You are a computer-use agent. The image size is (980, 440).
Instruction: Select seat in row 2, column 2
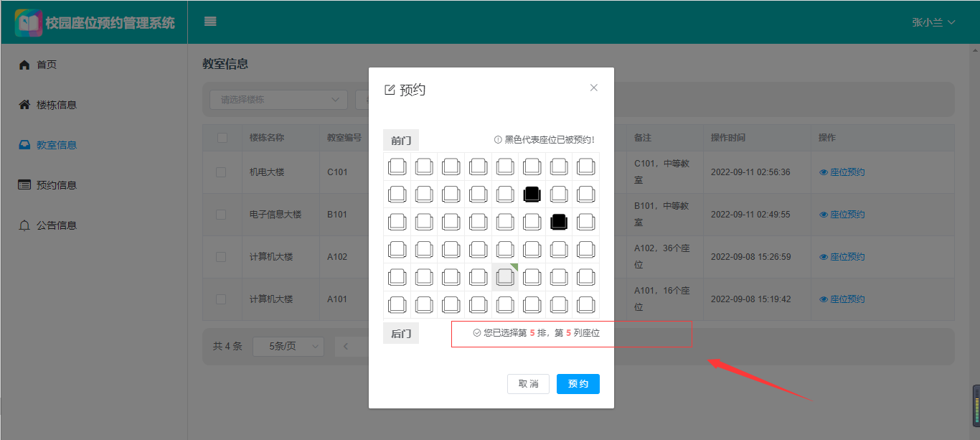coord(424,194)
